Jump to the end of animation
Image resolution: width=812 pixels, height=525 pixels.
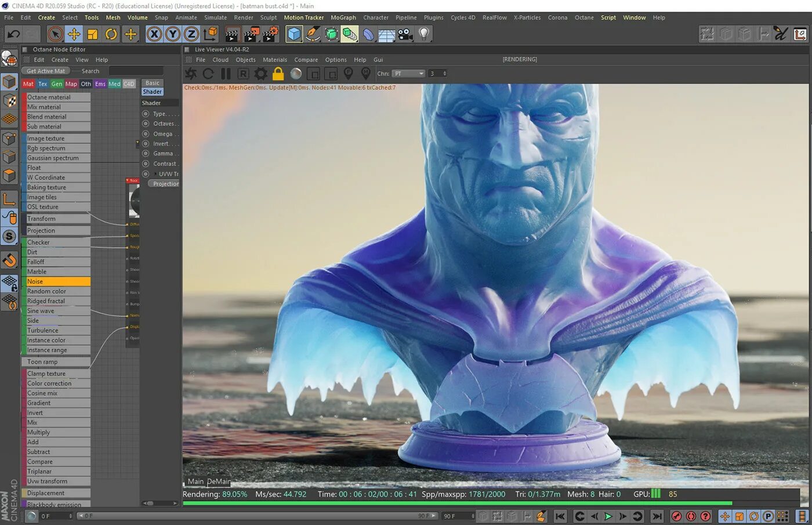pos(657,516)
